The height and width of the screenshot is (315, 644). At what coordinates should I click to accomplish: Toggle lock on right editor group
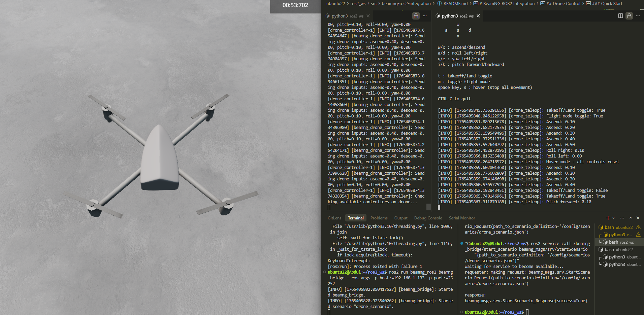click(x=629, y=16)
